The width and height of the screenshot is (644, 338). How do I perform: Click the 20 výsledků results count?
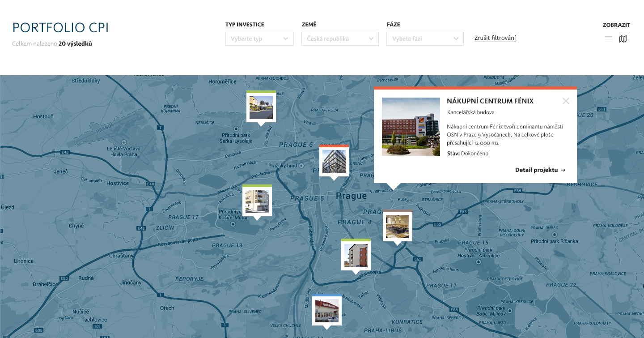pyautogui.click(x=75, y=44)
